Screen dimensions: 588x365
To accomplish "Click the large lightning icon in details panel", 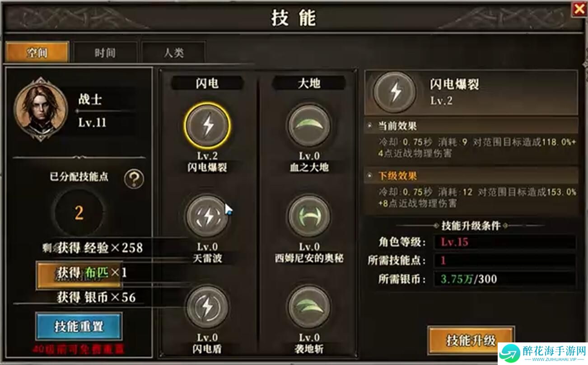I will click(396, 92).
